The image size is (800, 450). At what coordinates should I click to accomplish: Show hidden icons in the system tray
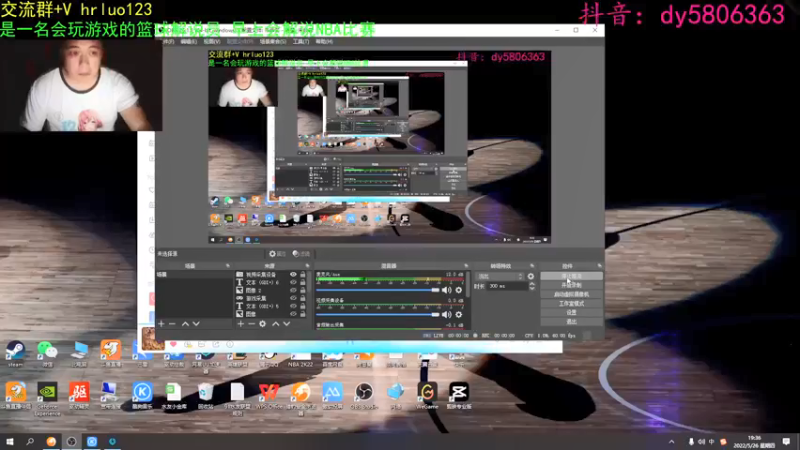(671, 442)
